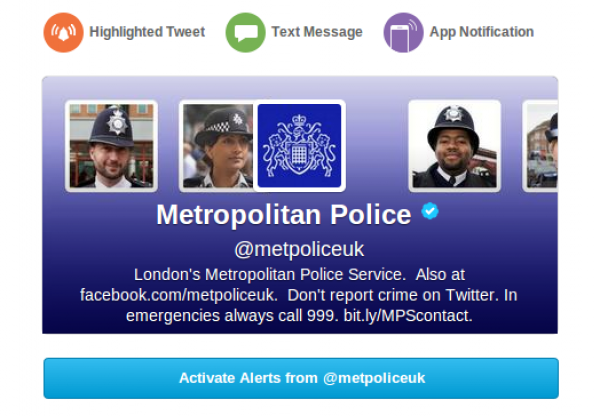
Task: Select the "Text Message" label
Action: pos(317,32)
